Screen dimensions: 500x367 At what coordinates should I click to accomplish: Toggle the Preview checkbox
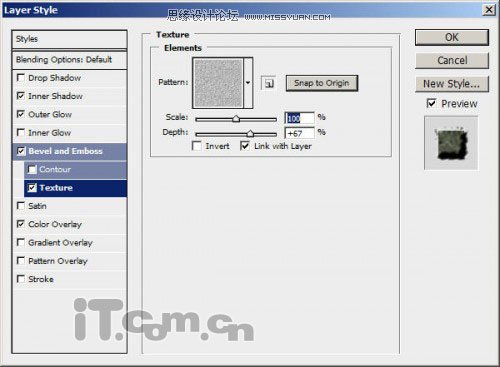[x=431, y=103]
